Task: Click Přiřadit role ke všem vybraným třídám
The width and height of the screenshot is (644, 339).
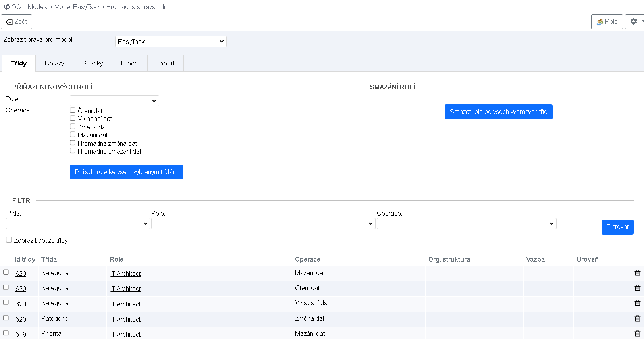Action: pos(126,172)
